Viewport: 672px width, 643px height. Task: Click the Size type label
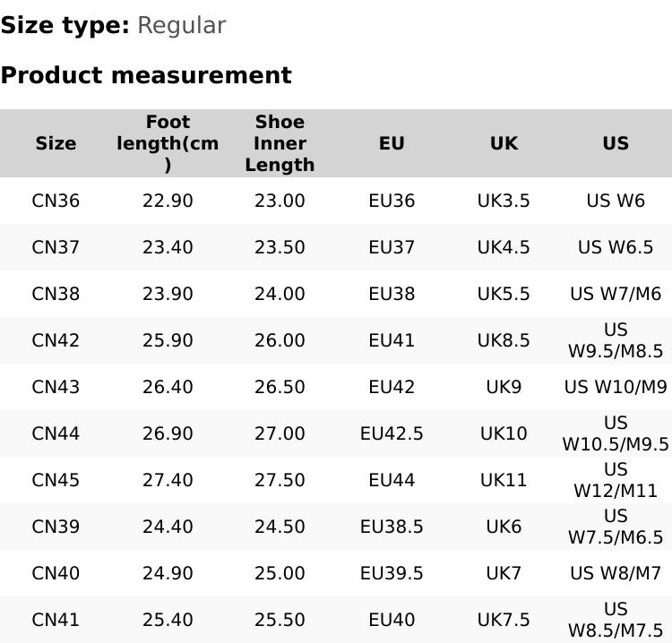pyautogui.click(x=65, y=25)
